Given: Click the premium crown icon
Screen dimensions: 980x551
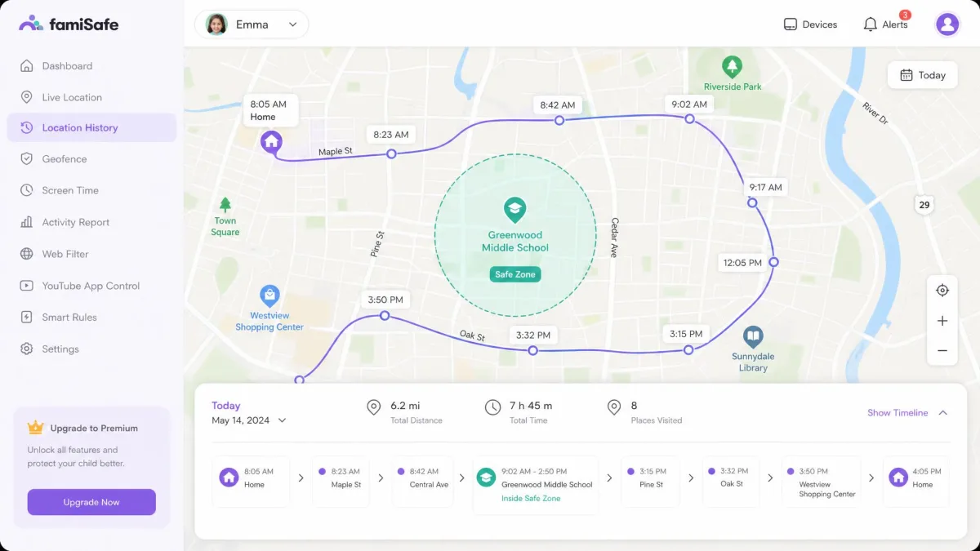Looking at the screenshot, I should point(35,428).
